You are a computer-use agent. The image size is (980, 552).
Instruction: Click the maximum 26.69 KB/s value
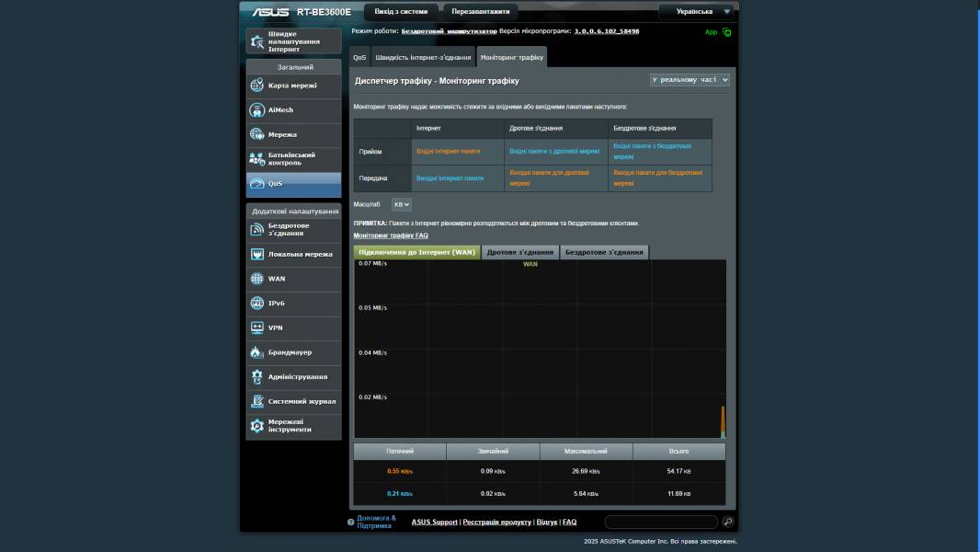click(x=586, y=471)
